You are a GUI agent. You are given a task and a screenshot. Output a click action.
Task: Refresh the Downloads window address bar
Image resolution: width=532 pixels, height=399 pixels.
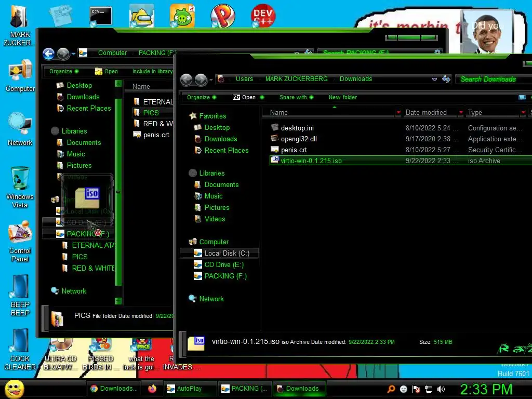pos(446,79)
